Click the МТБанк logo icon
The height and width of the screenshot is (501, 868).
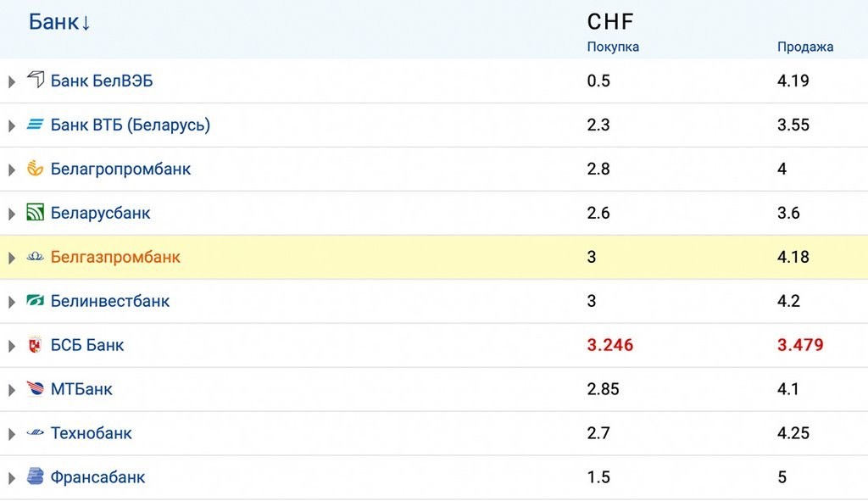click(x=35, y=389)
